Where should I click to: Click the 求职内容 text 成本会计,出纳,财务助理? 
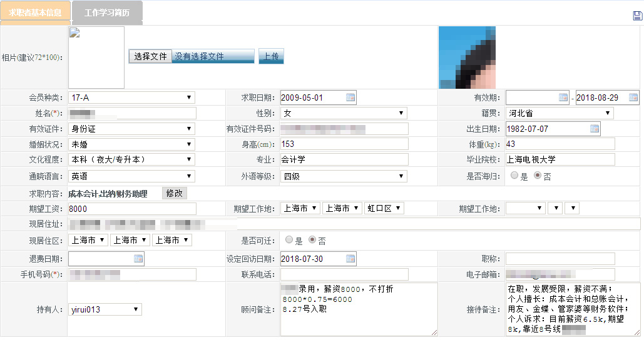point(108,194)
